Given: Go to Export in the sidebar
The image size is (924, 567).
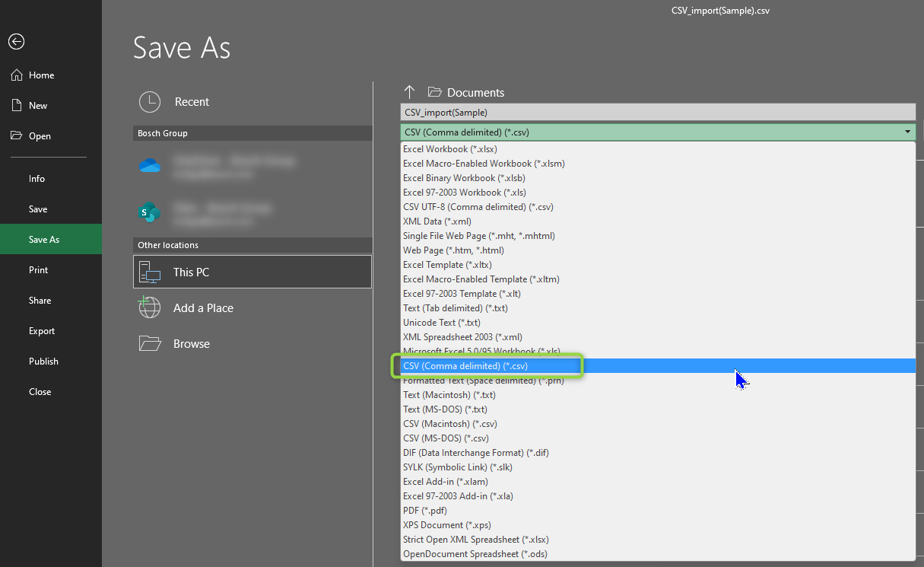Looking at the screenshot, I should (x=42, y=331).
